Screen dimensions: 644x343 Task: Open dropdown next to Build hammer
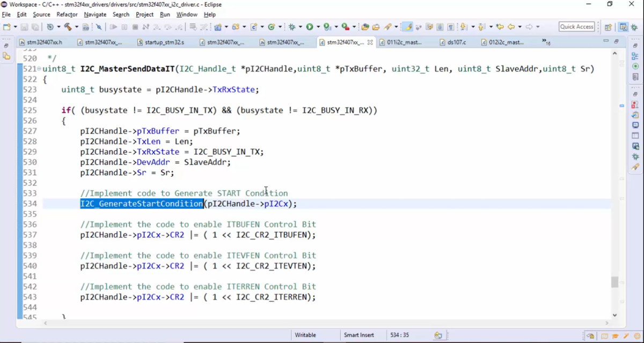[x=77, y=27]
